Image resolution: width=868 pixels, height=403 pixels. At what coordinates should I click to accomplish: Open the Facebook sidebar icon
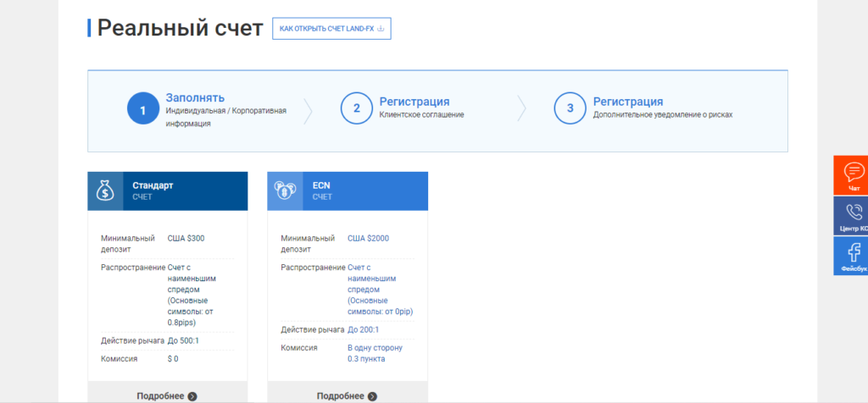(854, 252)
